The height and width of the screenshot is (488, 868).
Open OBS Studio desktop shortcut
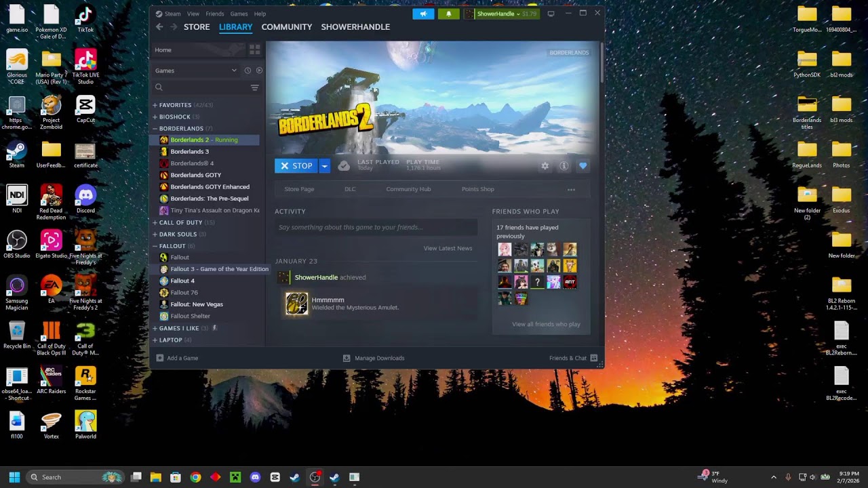[x=17, y=244]
